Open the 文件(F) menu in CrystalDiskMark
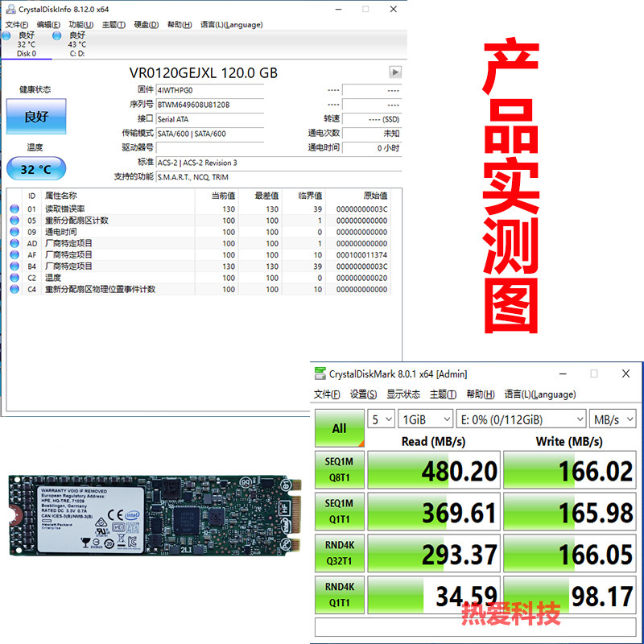The width and height of the screenshot is (644, 644). (327, 394)
